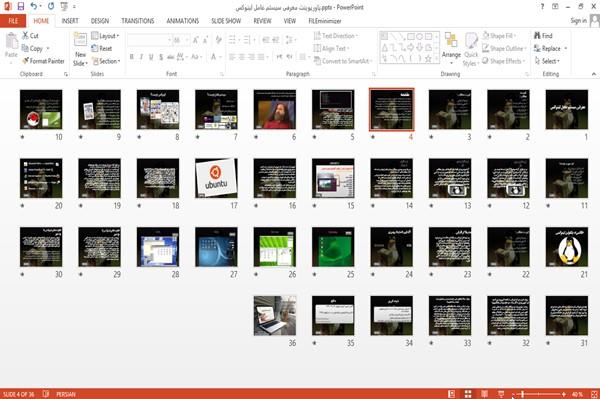The height and width of the screenshot is (399, 600).
Task: Open Text Direction dropdown
Action: (336, 36)
